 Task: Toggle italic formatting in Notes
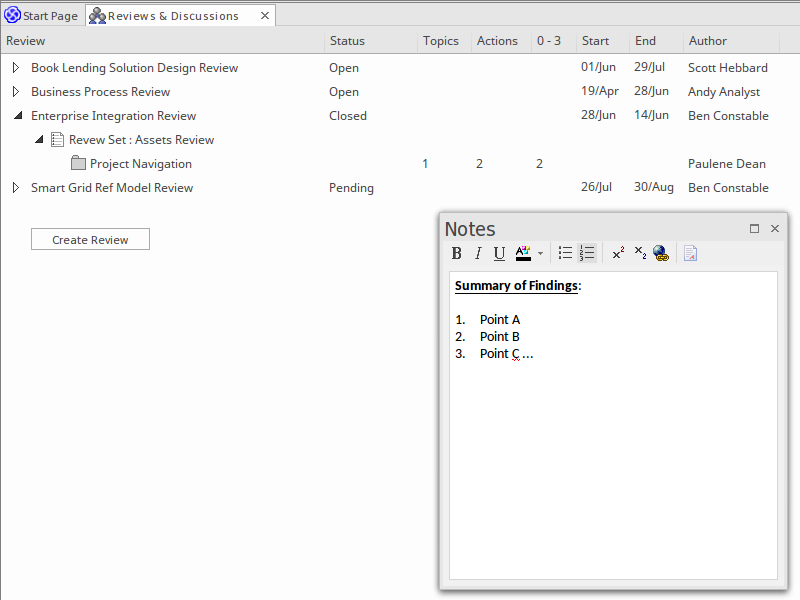point(478,254)
